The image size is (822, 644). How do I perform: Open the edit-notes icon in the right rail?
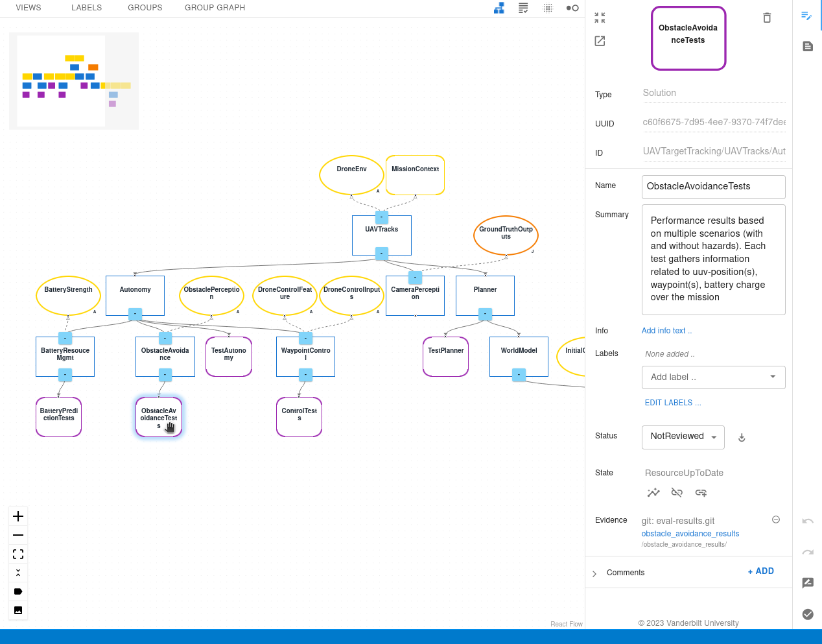click(x=807, y=16)
